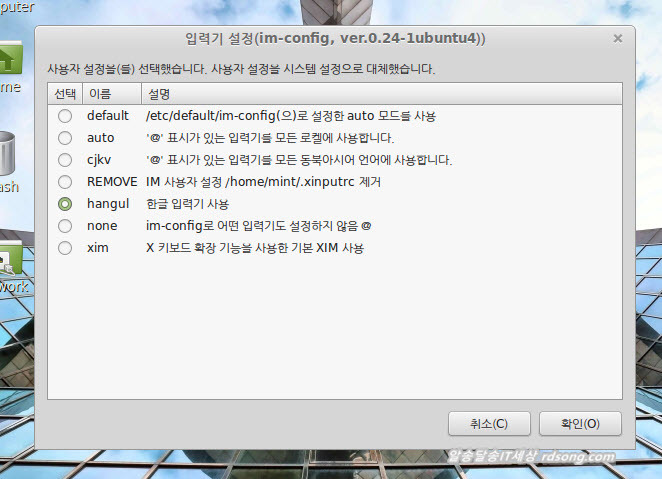
Task: Click the dialog title bar text
Action: click(336, 38)
